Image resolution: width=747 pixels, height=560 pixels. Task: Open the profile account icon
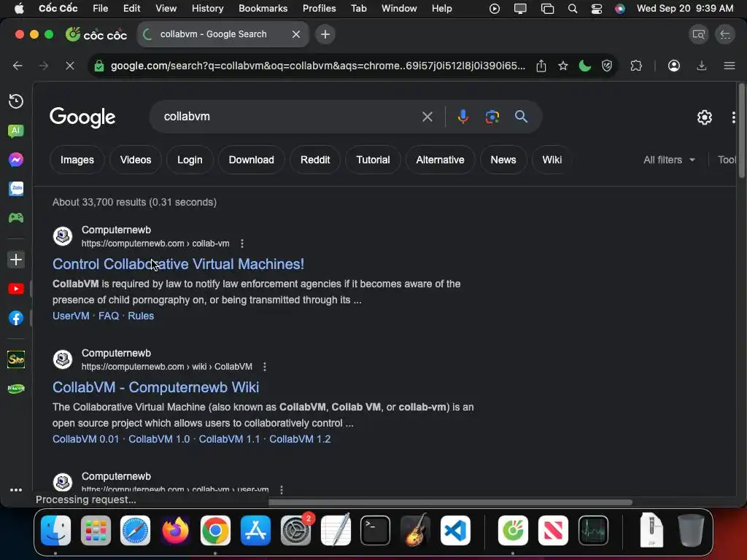pos(673,66)
